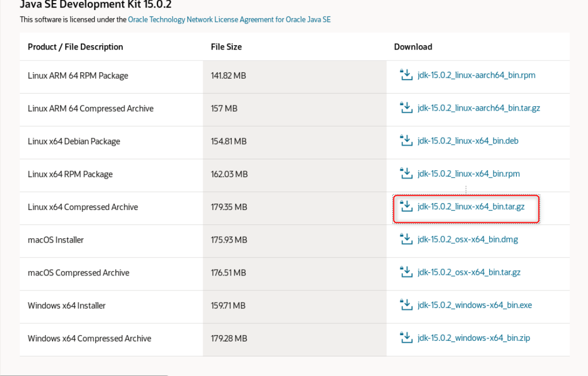Image resolution: width=588 pixels, height=376 pixels.
Task: Download jdk-15.0.2_linux-aarch64_bin.rpm file link
Action: [x=476, y=75]
